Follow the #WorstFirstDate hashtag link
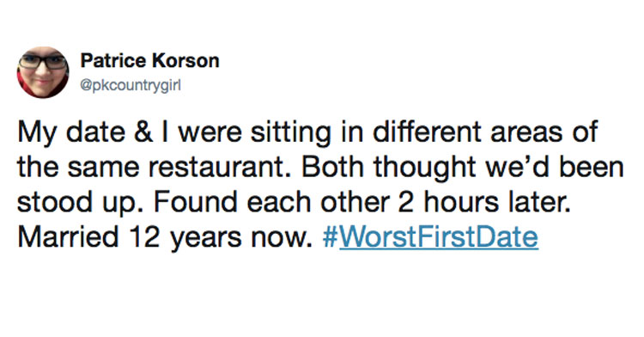The width and height of the screenshot is (644, 337). (430, 236)
